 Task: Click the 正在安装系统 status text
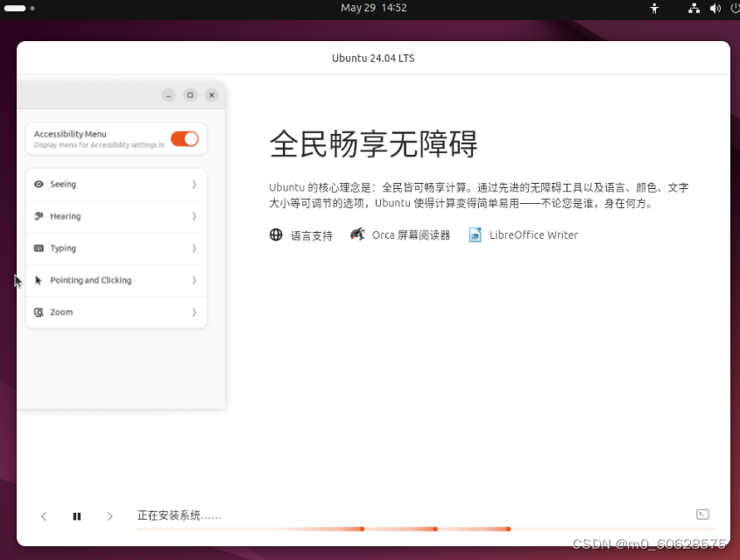tap(180, 515)
